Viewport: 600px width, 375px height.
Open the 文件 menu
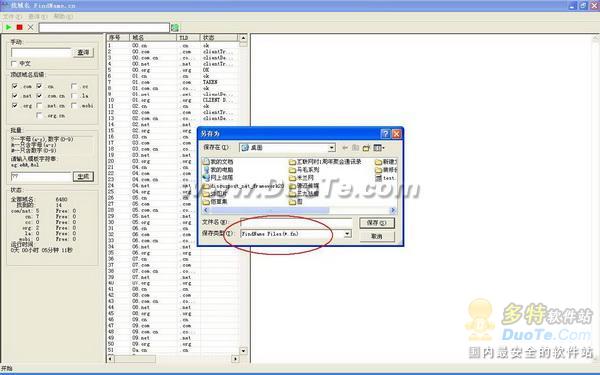click(12, 16)
